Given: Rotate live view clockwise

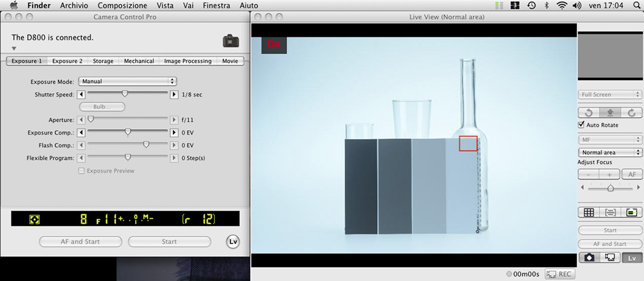Looking at the screenshot, I should pyautogui.click(x=631, y=113).
